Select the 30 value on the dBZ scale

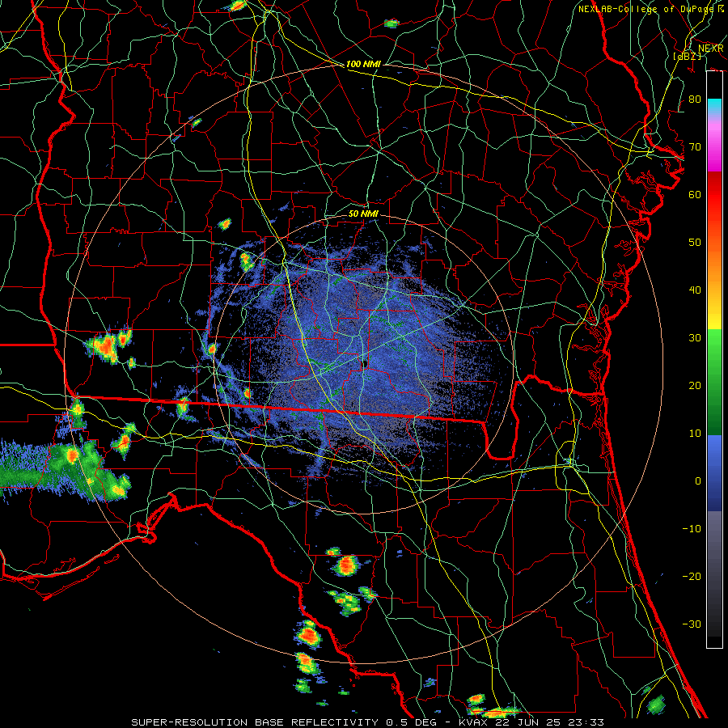pos(695,338)
